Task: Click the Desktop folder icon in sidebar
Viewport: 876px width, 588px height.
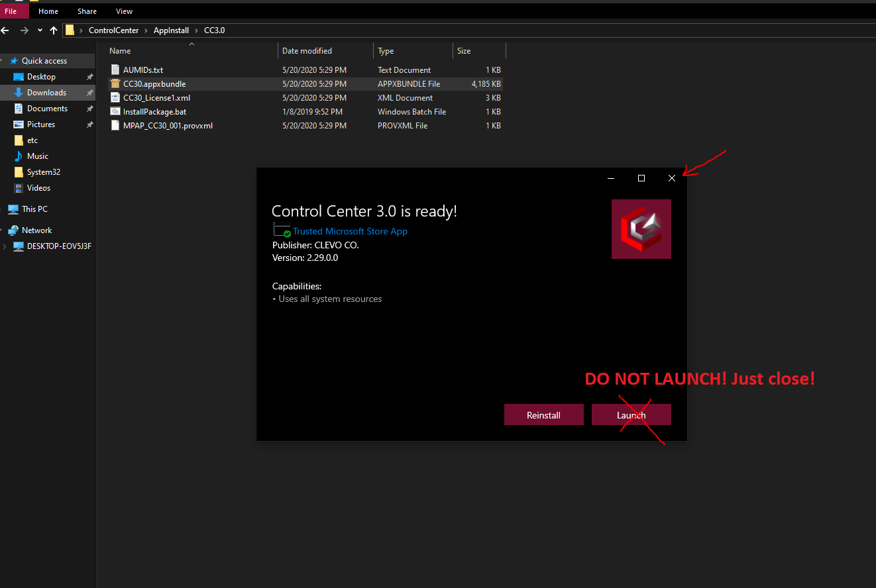Action: click(x=19, y=77)
